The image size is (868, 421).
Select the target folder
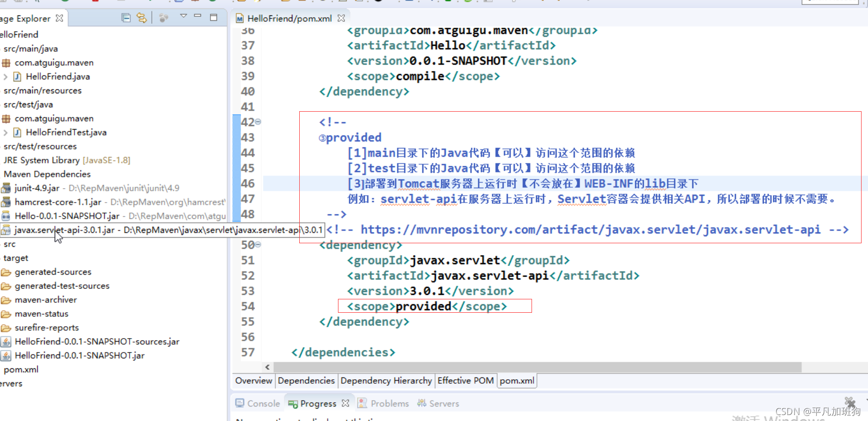click(x=16, y=258)
